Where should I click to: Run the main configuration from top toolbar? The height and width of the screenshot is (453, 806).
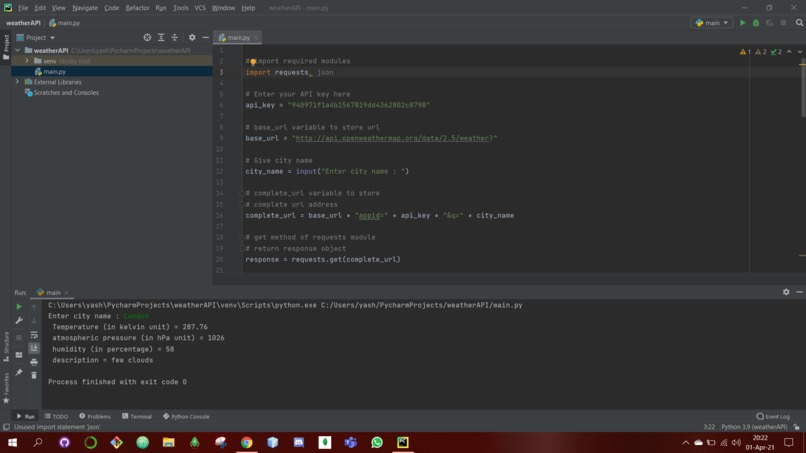[742, 23]
